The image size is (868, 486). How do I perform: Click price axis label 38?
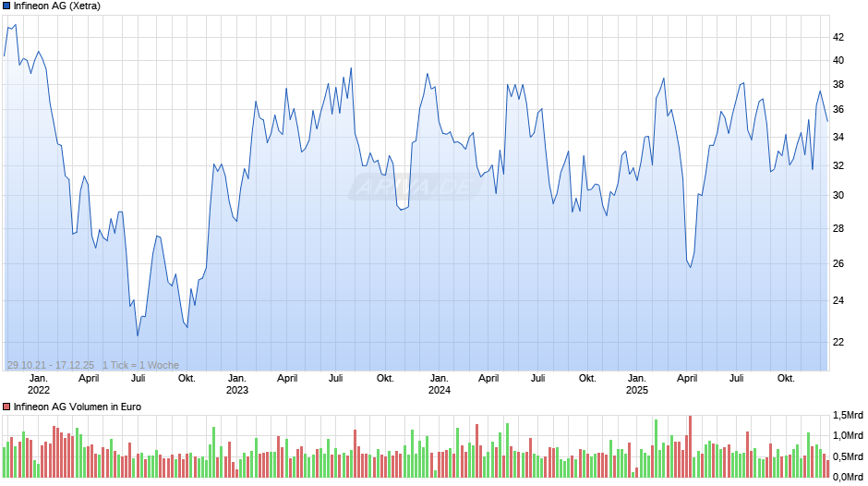[838, 85]
